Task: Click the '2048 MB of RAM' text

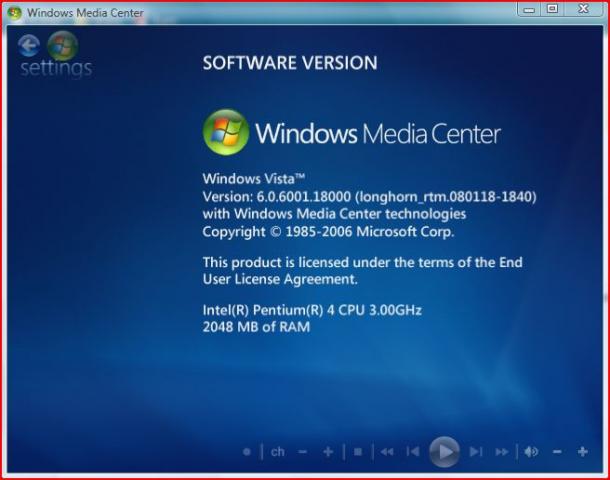Action: click(256, 327)
